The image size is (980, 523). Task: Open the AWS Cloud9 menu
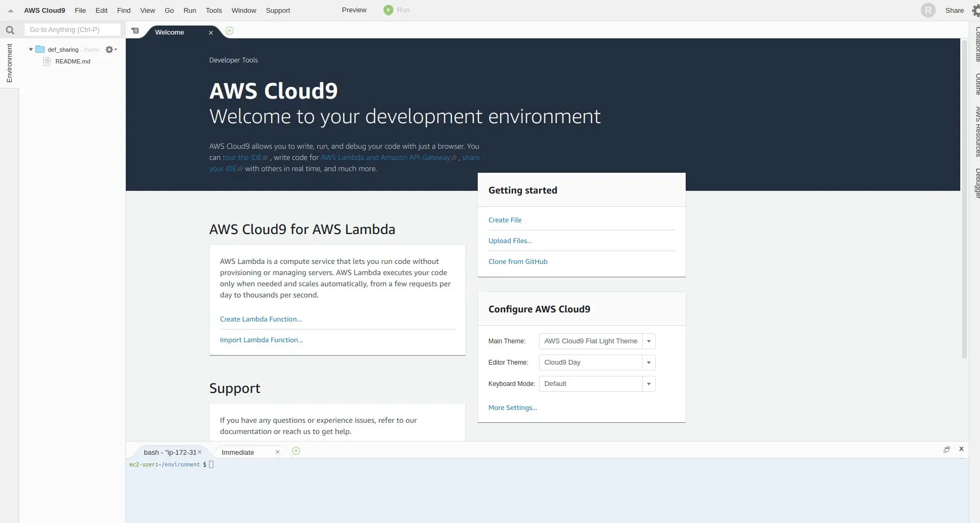(44, 11)
